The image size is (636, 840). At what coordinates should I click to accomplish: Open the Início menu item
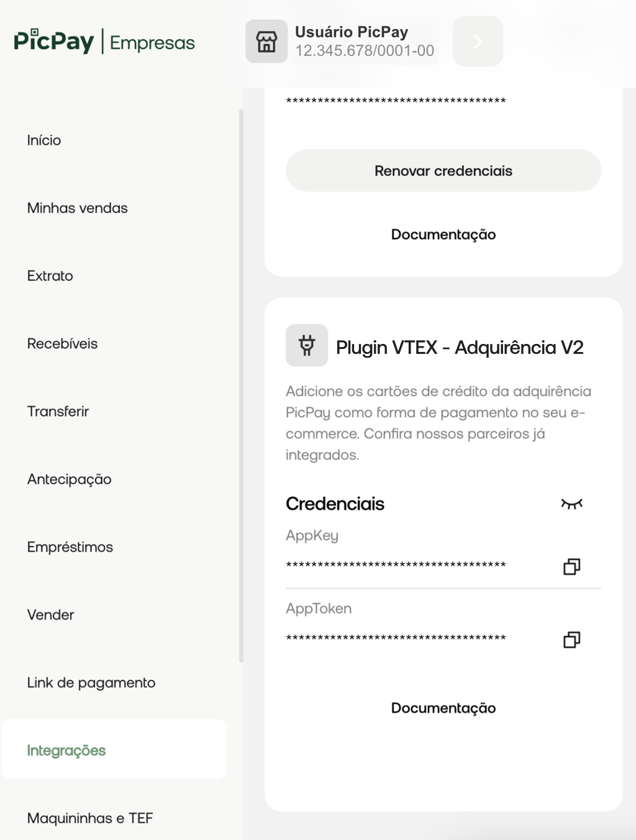tap(44, 140)
